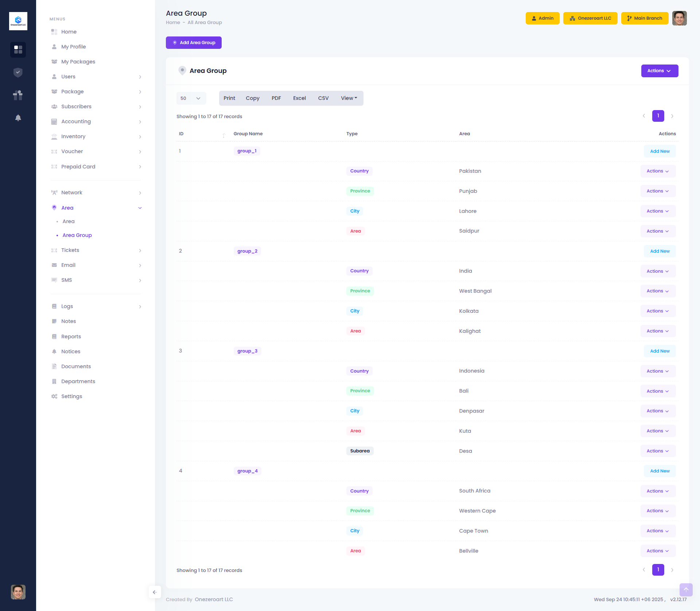Click the Excel export button
The height and width of the screenshot is (611, 700).
click(299, 98)
